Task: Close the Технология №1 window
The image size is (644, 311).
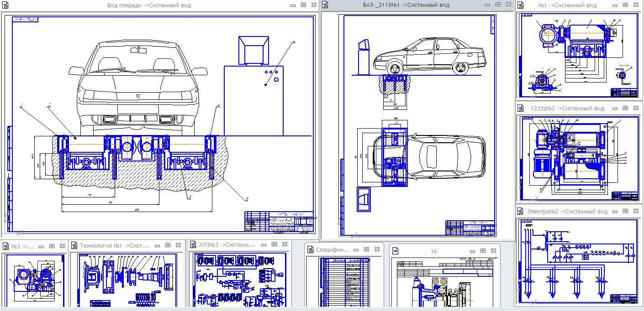Action: [178, 245]
